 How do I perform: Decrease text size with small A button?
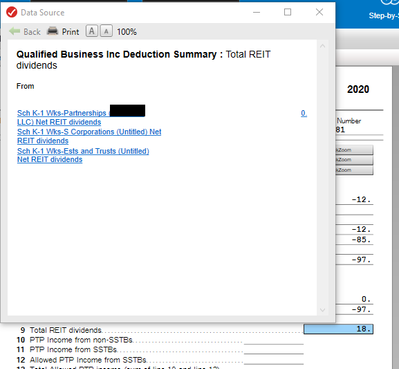(x=106, y=31)
